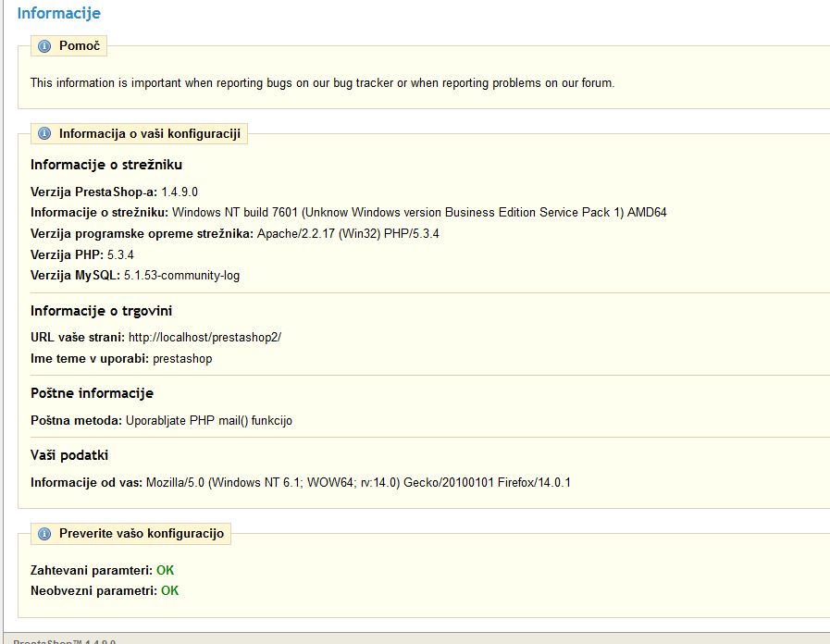
Task: Click the 'Verzija PrestaShop-a:' label
Action: coord(93,192)
